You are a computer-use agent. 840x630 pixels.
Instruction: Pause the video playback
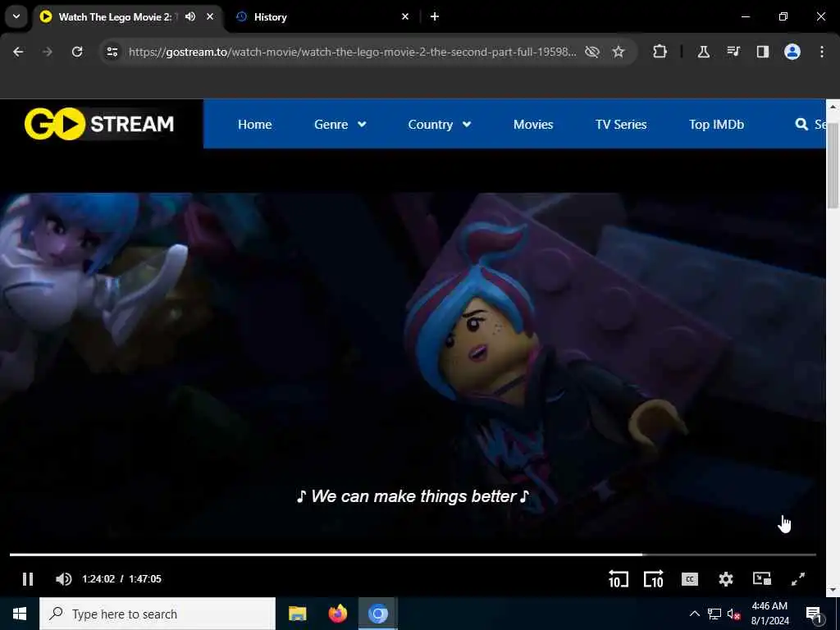click(28, 579)
